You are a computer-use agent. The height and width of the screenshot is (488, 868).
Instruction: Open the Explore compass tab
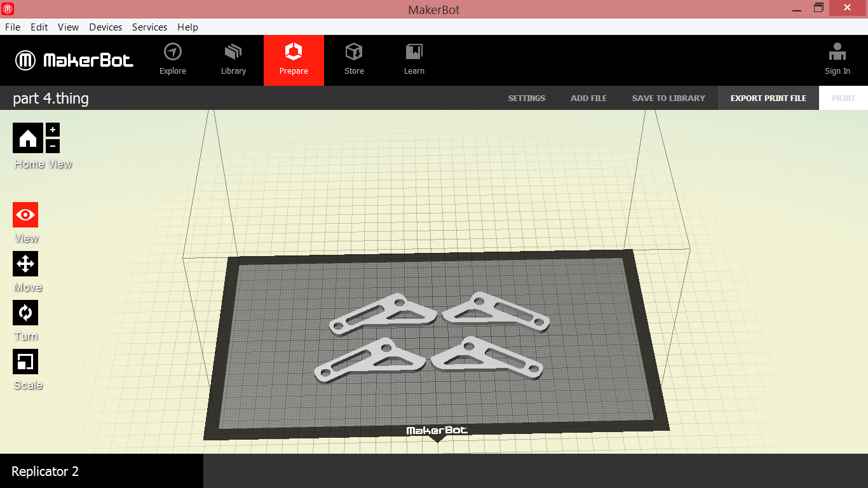coord(173,60)
